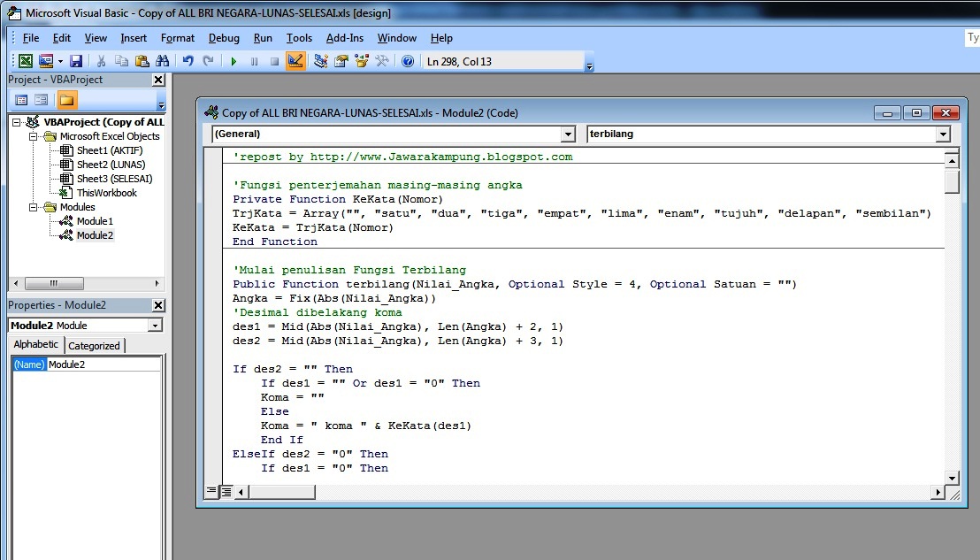This screenshot has width=980, height=560.
Task: Click the Insert UserForm icon
Action: point(46,61)
